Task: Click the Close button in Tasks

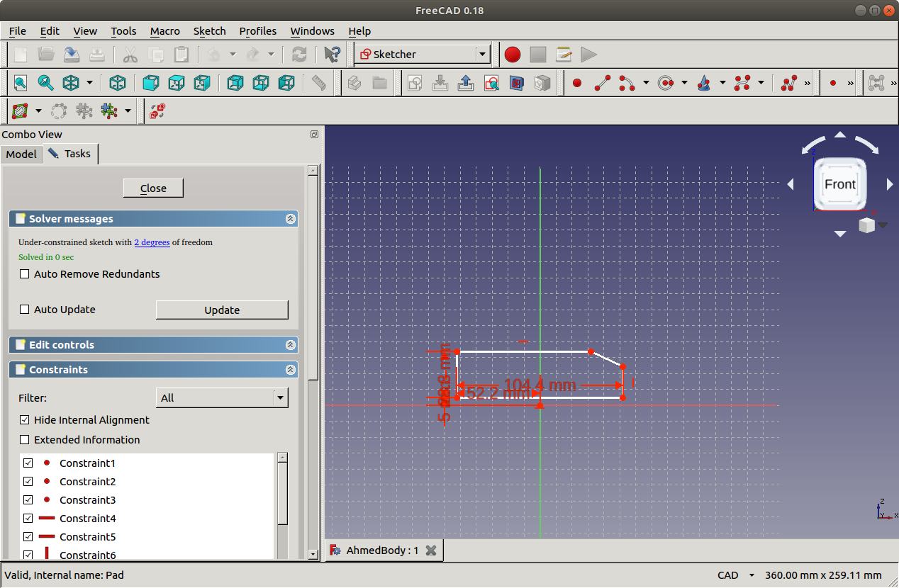Action: [153, 188]
